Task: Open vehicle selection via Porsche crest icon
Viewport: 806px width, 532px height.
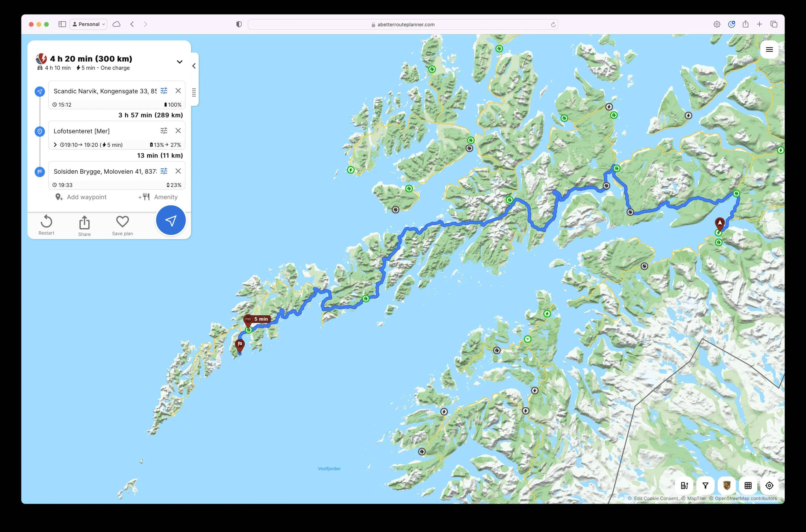Action: pyautogui.click(x=727, y=486)
